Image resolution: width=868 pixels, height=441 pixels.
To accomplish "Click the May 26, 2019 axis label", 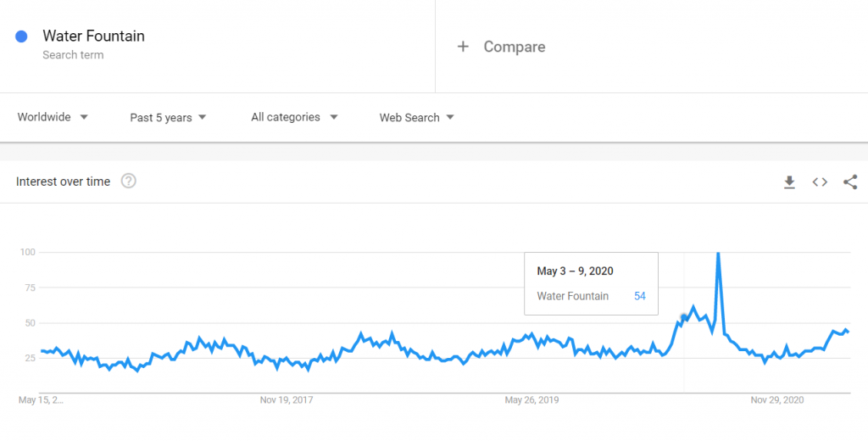I will (x=532, y=400).
